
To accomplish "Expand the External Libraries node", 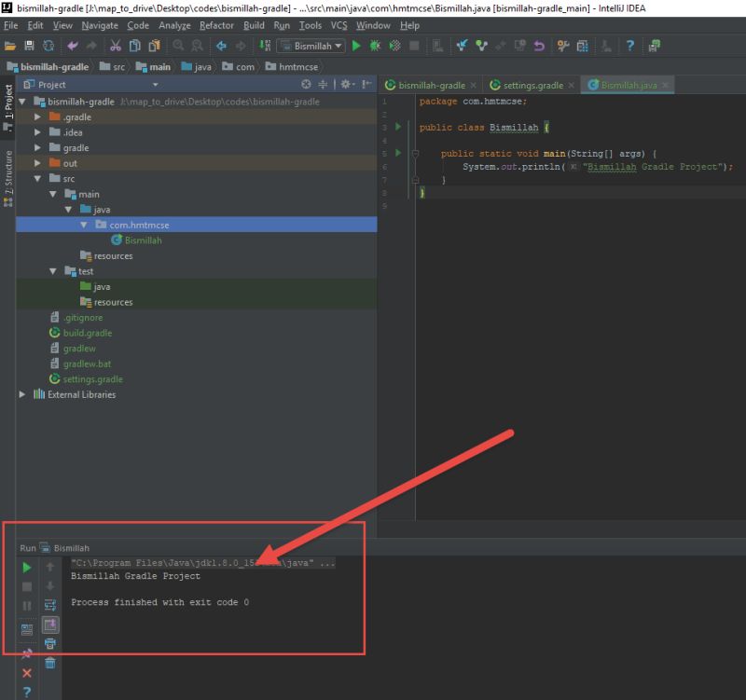I will (x=22, y=394).
